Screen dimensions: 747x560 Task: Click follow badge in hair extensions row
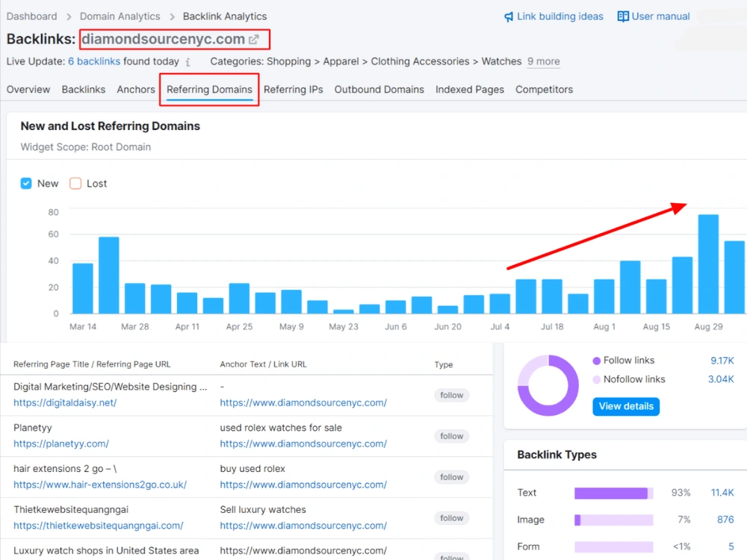(451, 477)
